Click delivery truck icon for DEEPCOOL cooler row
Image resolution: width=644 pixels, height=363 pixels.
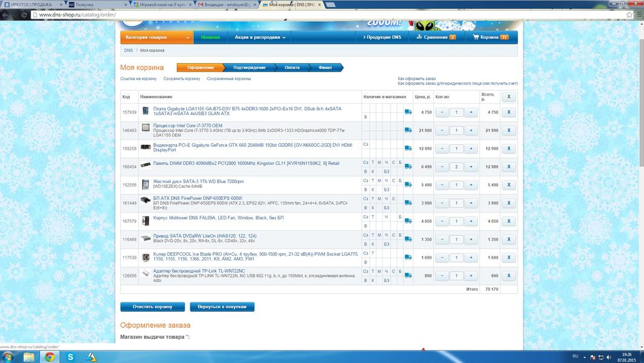408,258
